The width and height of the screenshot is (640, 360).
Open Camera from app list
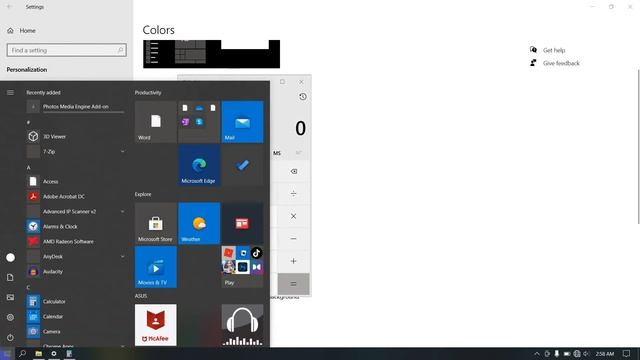[x=76, y=331]
